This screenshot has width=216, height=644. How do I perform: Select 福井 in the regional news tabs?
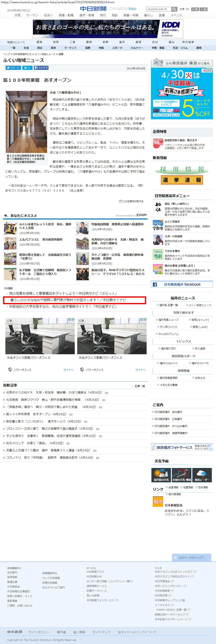(122, 42)
